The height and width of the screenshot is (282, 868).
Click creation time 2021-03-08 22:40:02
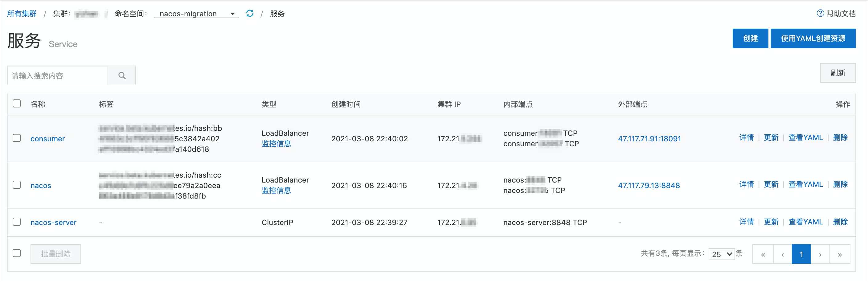[370, 139]
